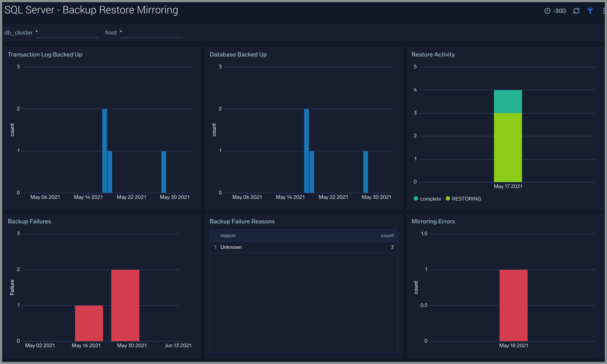Sort table by reason column header
This screenshot has width=607, height=364.
[x=228, y=235]
